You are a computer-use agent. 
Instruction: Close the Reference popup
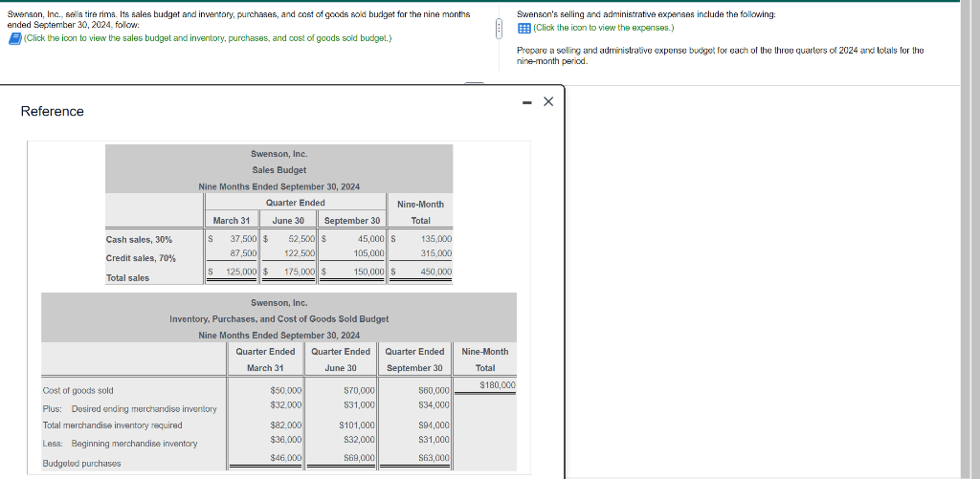pos(548,101)
